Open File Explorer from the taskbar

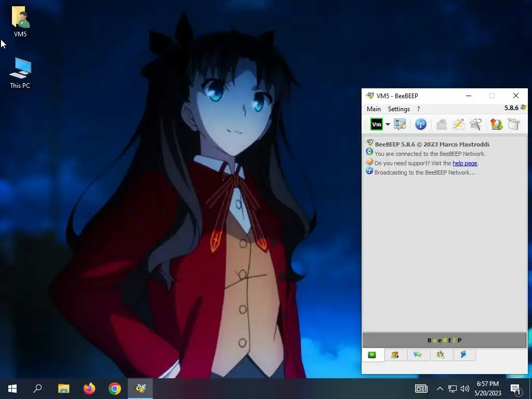[63, 389]
